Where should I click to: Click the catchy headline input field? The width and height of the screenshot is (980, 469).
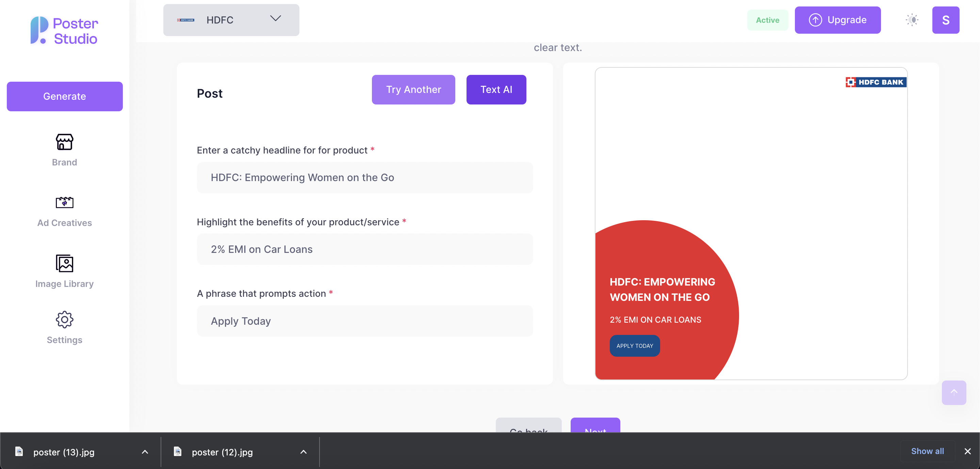pyautogui.click(x=364, y=178)
